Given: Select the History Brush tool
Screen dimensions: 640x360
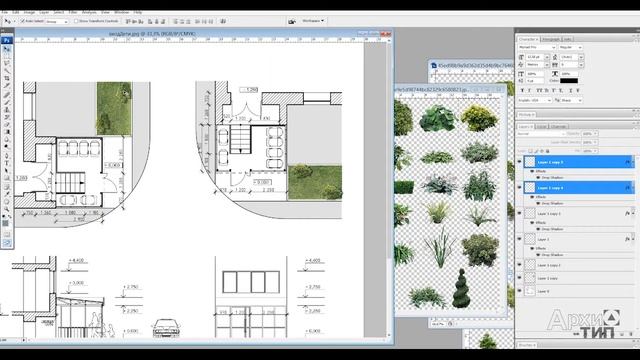Looking at the screenshot, I should click(x=7, y=117).
